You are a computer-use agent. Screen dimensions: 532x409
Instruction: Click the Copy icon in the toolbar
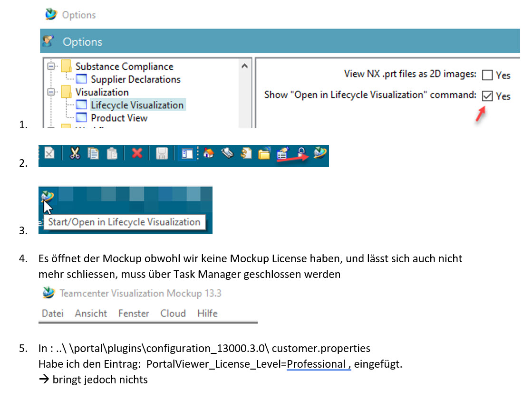pyautogui.click(x=93, y=153)
